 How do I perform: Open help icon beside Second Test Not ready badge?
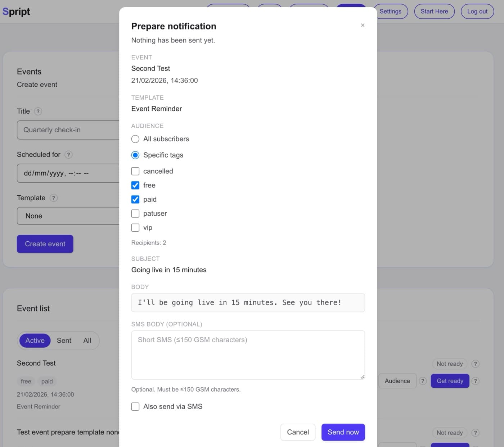(475, 364)
